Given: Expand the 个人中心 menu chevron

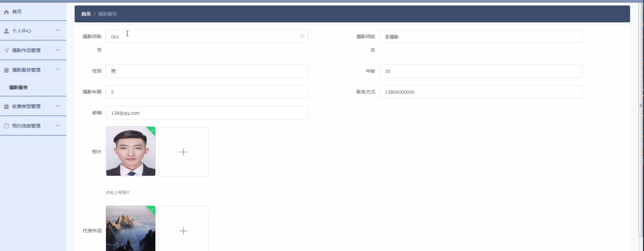Looking at the screenshot, I should pyautogui.click(x=58, y=30).
